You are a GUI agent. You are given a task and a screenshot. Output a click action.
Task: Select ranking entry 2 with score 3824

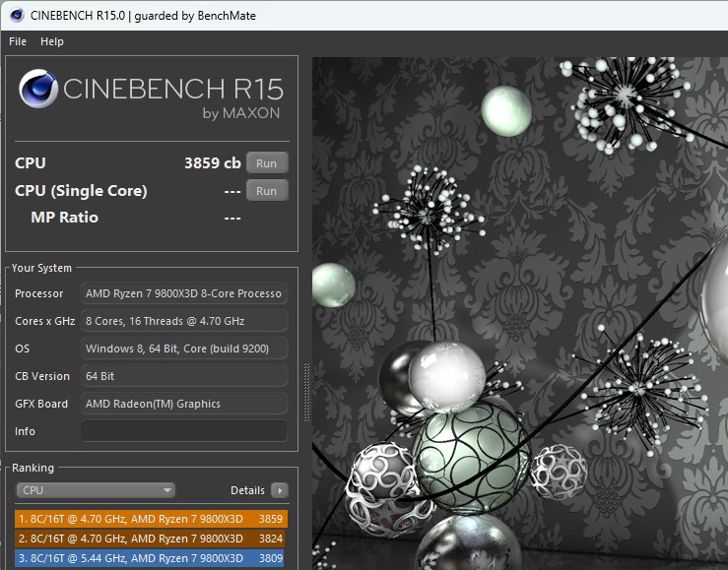149,538
